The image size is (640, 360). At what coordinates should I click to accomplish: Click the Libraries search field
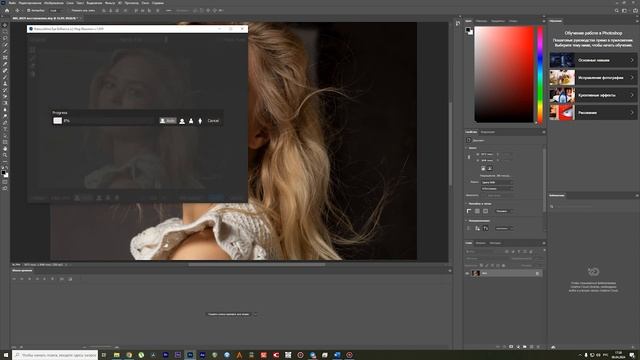point(593,207)
